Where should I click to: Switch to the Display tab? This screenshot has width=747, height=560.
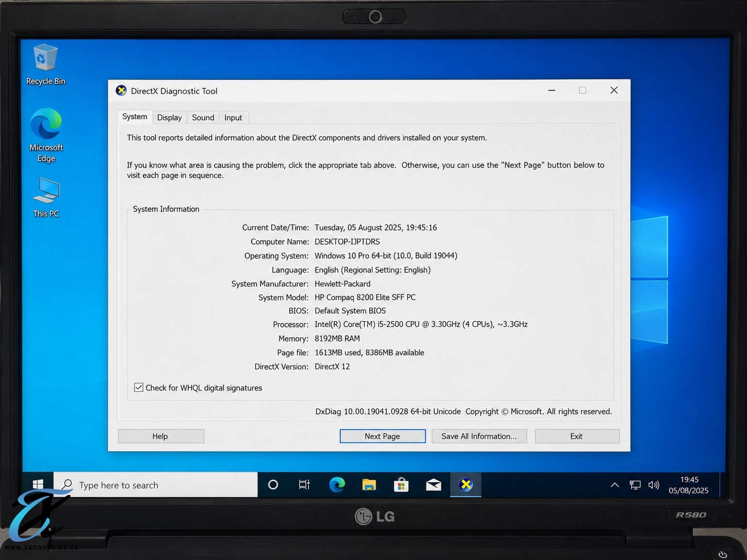click(169, 118)
